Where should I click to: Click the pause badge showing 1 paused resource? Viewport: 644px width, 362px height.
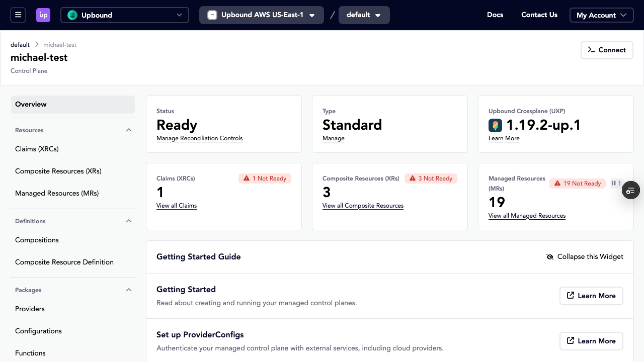coord(617,183)
